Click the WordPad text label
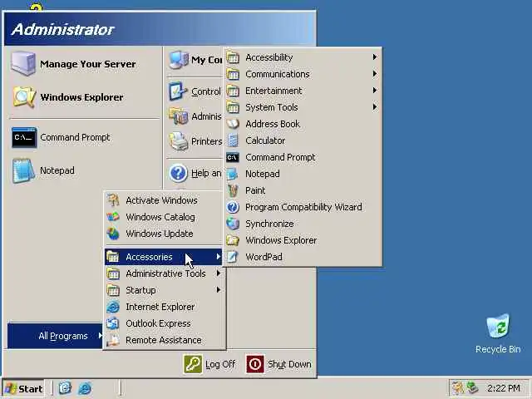 (x=264, y=257)
